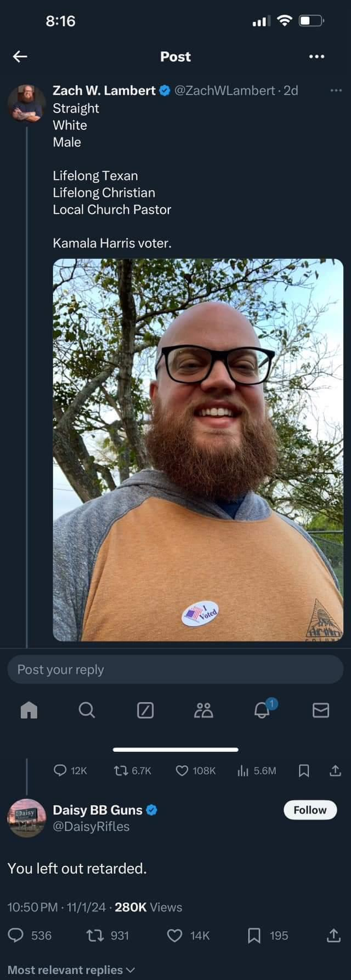Go back using the left arrow
This screenshot has height=980, width=351.
[20, 56]
